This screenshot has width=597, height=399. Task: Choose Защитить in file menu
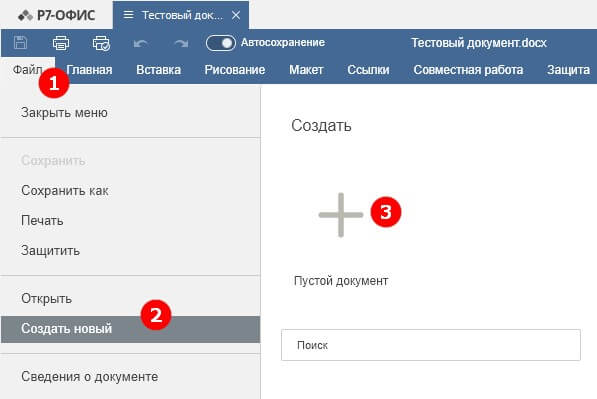[x=50, y=251]
